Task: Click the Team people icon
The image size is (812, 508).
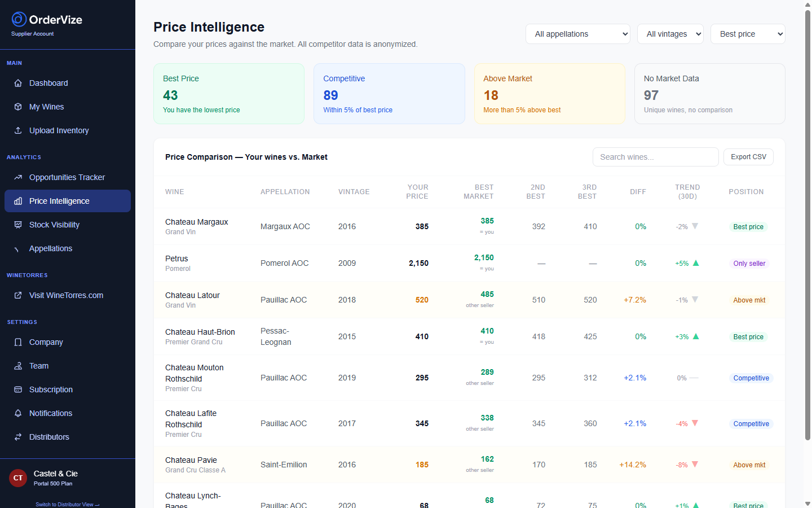Action: [18, 366]
